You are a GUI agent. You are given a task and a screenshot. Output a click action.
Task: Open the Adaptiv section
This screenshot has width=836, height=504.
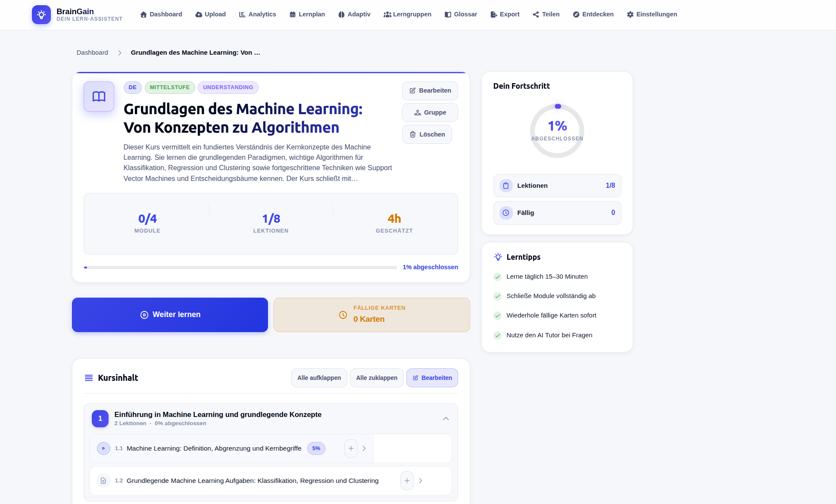[354, 14]
